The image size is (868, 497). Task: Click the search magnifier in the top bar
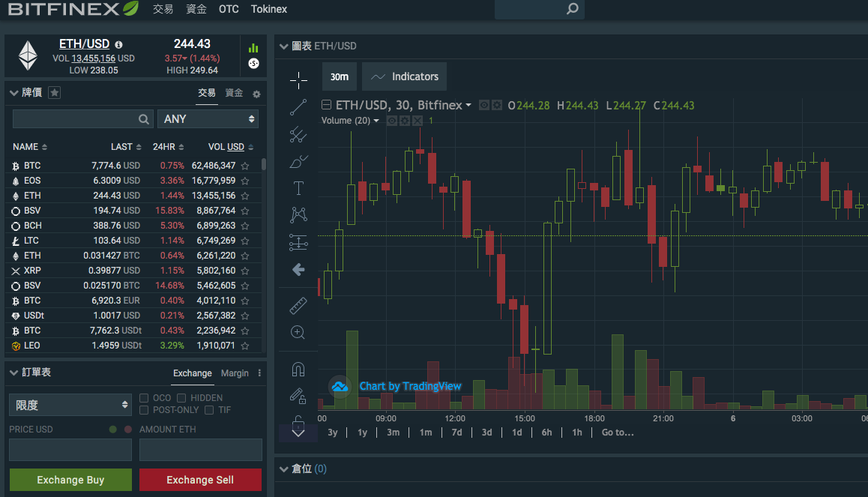tap(573, 9)
